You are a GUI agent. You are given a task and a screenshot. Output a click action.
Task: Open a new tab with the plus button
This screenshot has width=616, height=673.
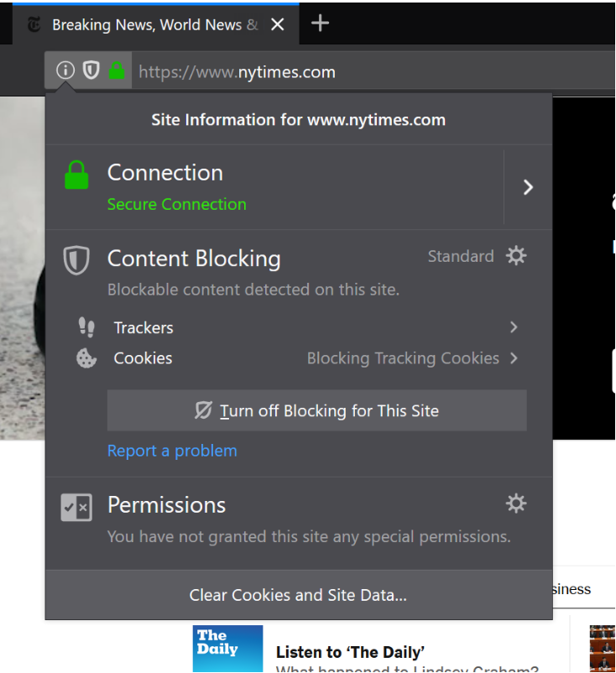click(x=320, y=23)
